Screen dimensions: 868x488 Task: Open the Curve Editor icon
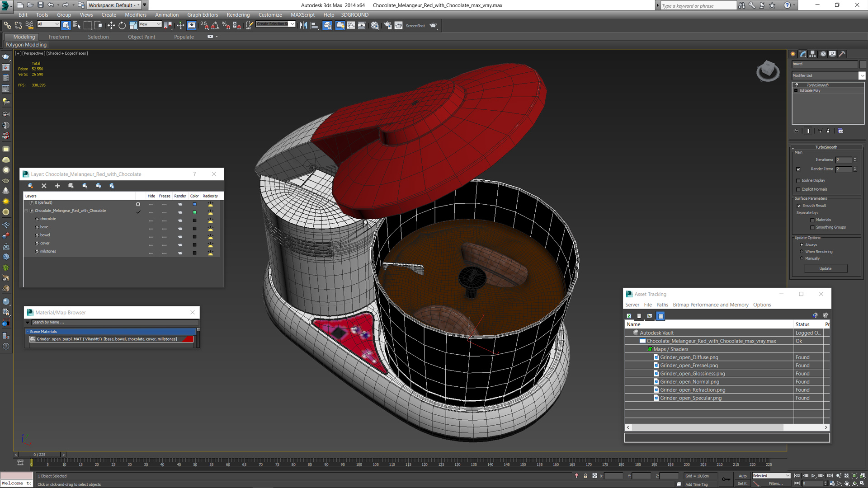(x=351, y=26)
